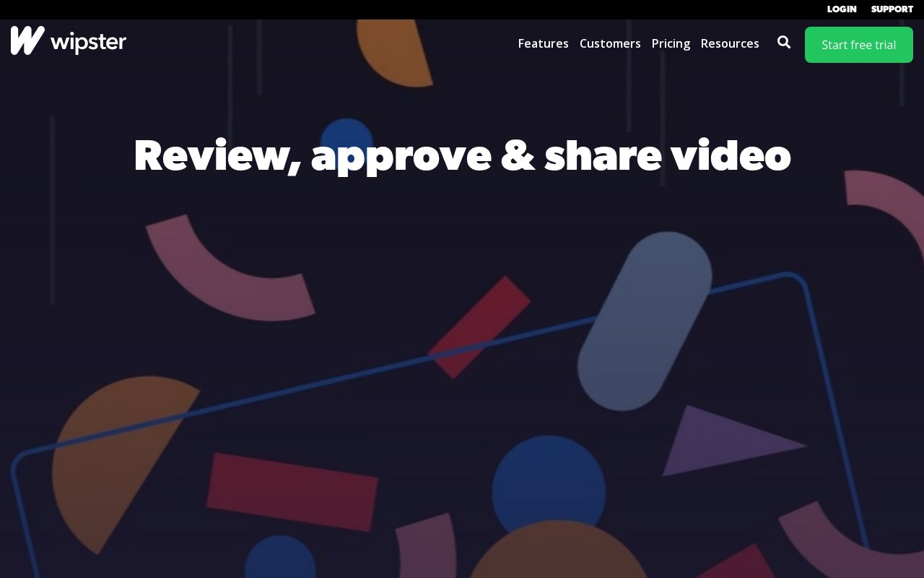Go to the Customers page

point(610,43)
